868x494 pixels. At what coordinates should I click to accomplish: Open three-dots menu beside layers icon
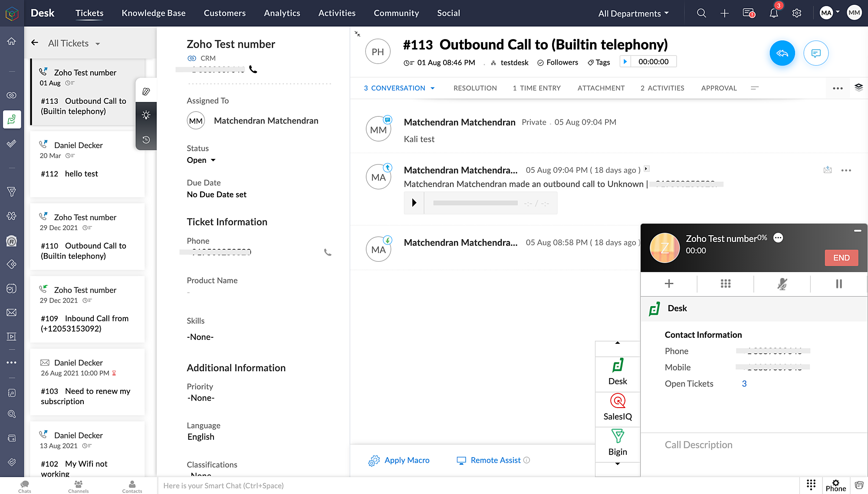[x=838, y=88]
